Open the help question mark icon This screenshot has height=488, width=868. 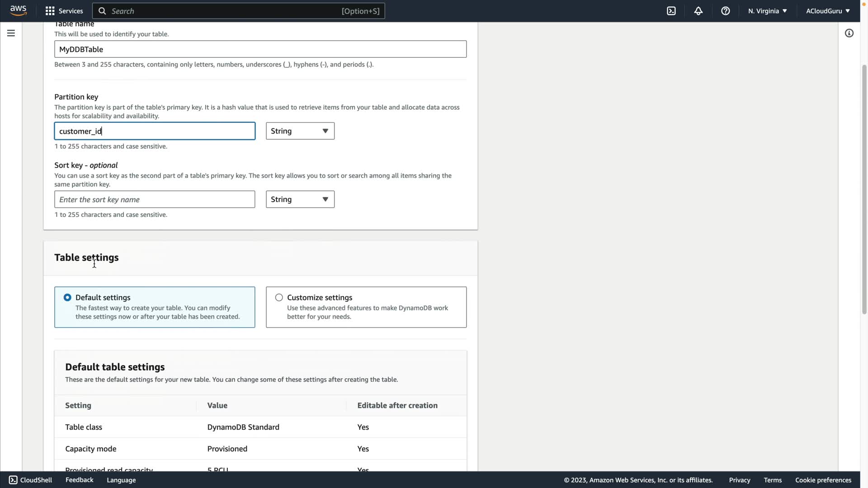coord(726,11)
